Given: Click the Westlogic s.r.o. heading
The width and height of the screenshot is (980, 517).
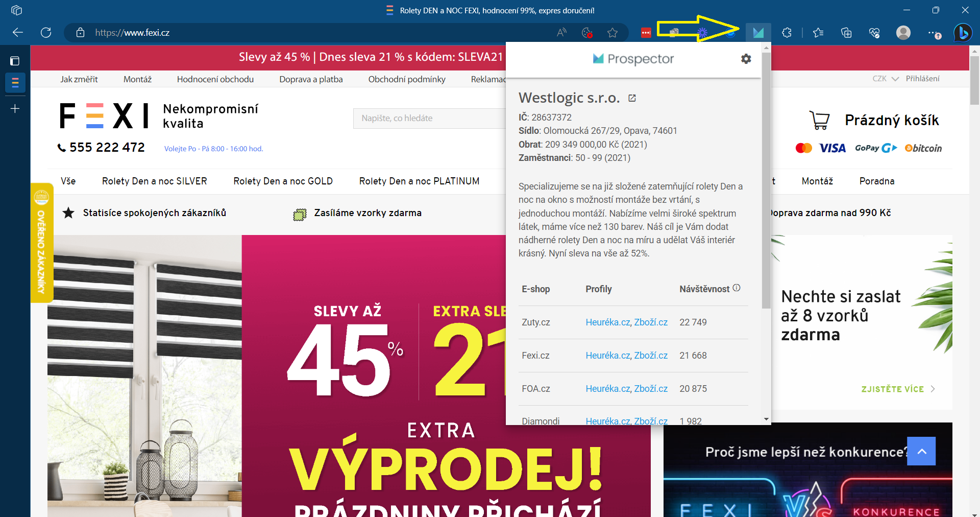Looking at the screenshot, I should 569,98.
